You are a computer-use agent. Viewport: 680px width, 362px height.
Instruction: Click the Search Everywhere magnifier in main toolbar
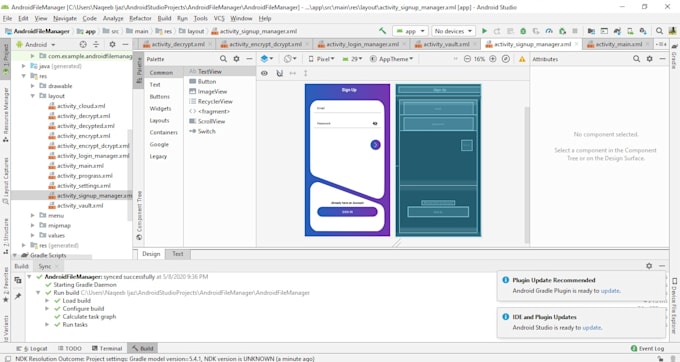tap(659, 31)
